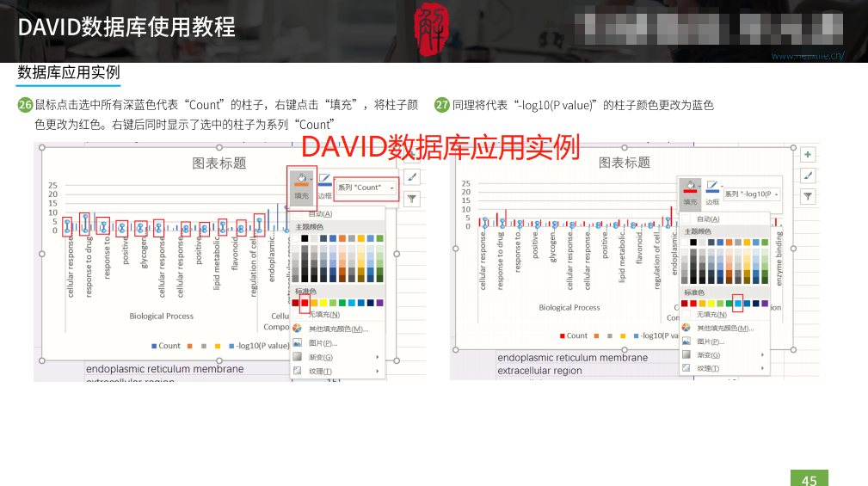Pick the green standard color in right menu
Viewport: 868px width, 486px height.
729,304
